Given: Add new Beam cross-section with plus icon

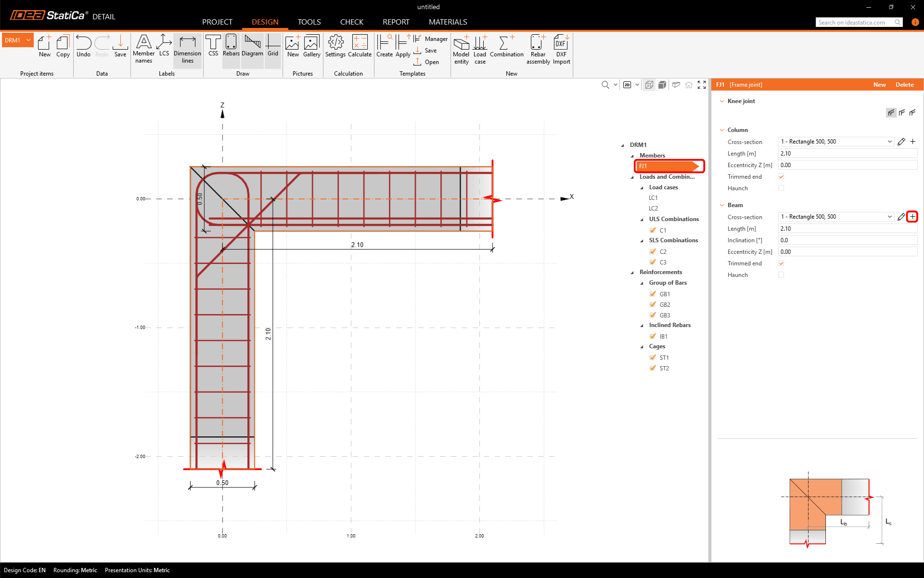Looking at the screenshot, I should click(x=912, y=217).
